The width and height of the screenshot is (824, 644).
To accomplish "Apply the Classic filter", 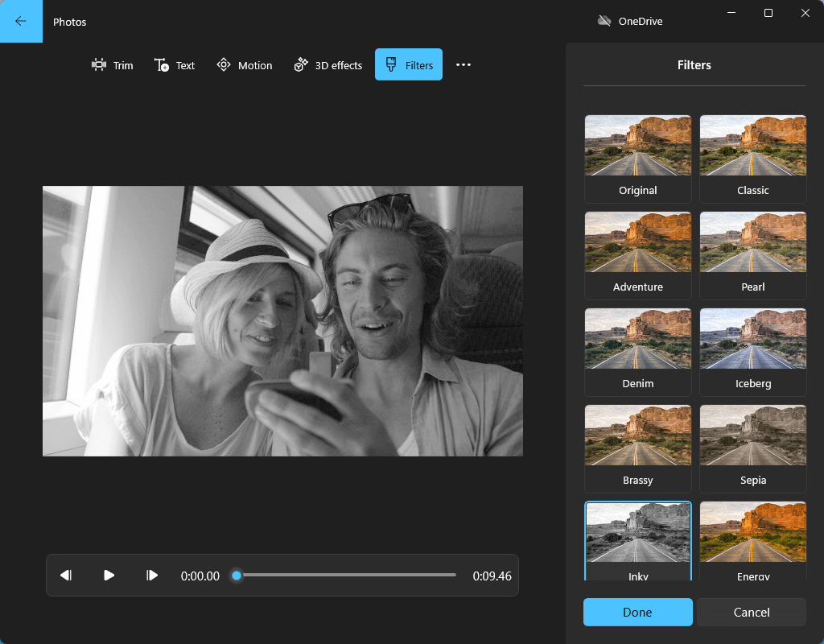I will [x=753, y=159].
